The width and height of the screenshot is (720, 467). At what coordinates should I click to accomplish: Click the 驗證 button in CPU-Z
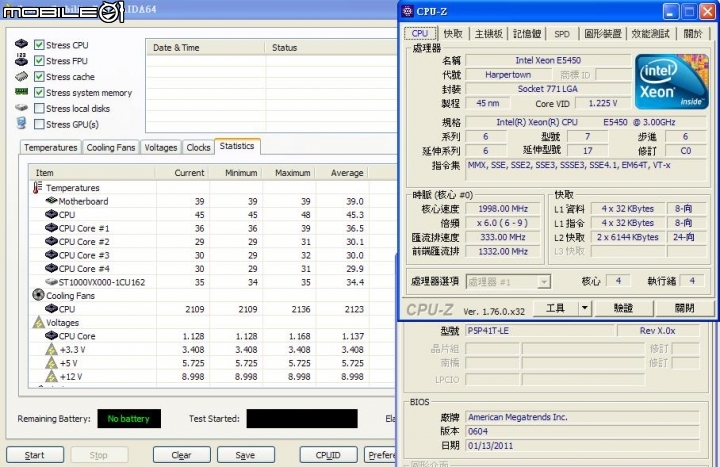624,308
